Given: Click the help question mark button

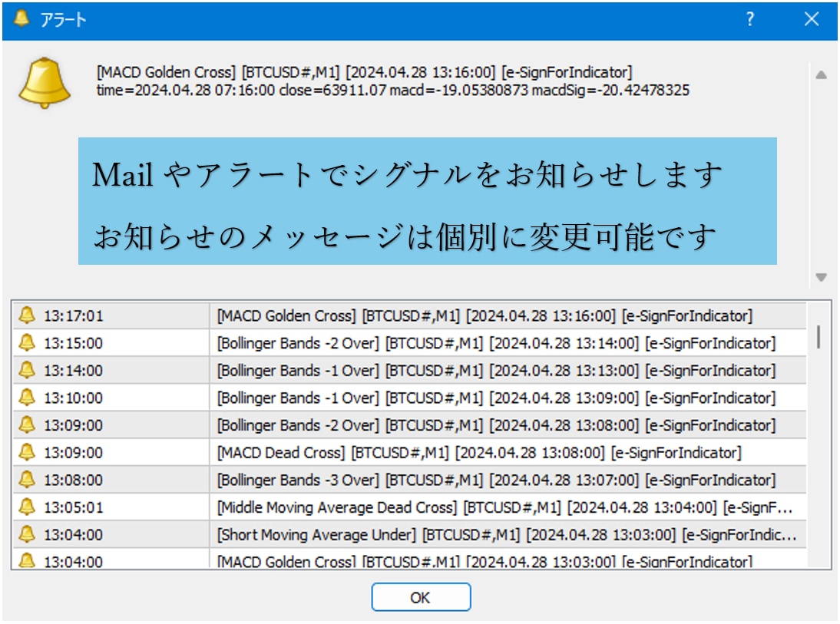Looking at the screenshot, I should (750, 20).
